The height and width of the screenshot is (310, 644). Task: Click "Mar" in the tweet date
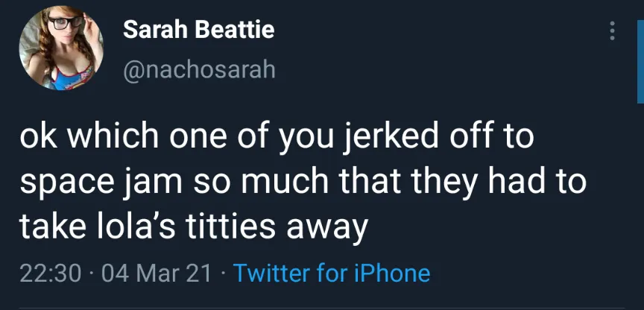point(158,273)
